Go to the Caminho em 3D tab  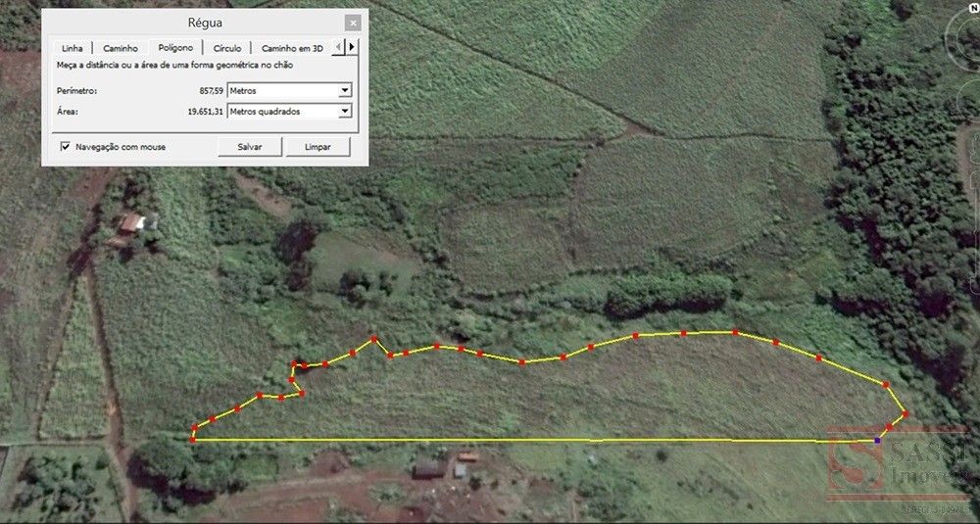[x=292, y=48]
